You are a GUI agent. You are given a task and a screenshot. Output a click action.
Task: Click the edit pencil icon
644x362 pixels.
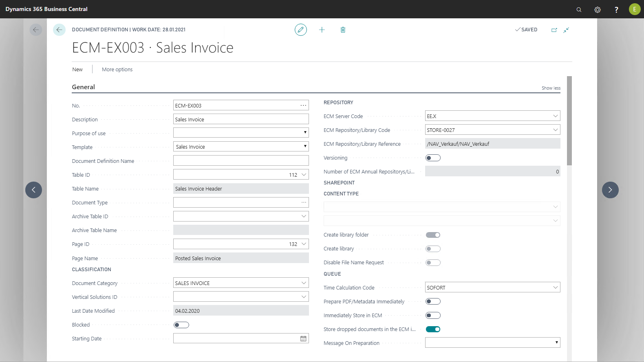tap(301, 30)
